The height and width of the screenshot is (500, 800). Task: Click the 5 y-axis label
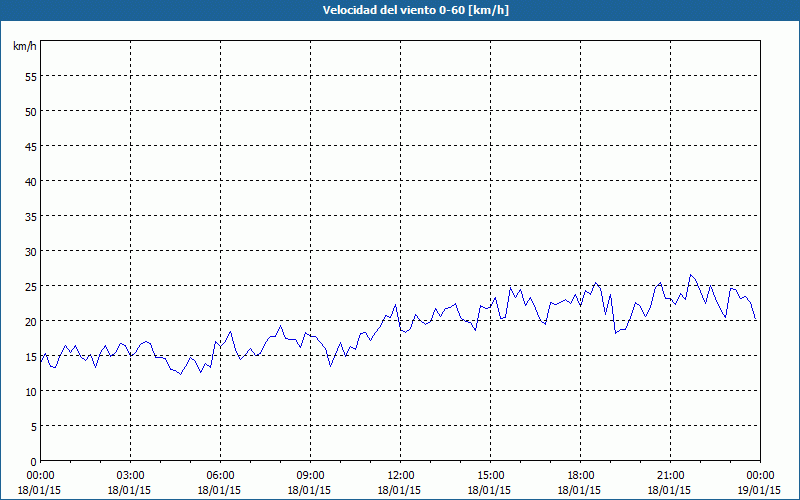pos(34,427)
